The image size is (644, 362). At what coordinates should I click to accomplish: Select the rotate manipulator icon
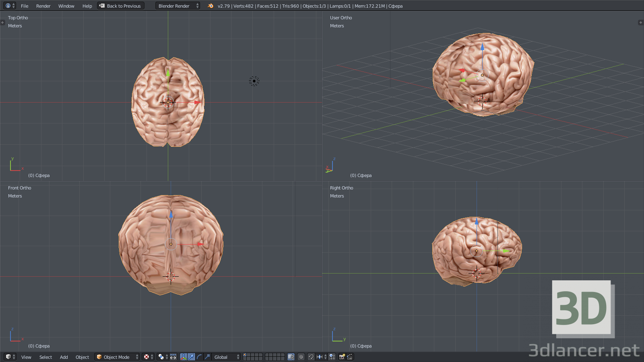point(199,357)
